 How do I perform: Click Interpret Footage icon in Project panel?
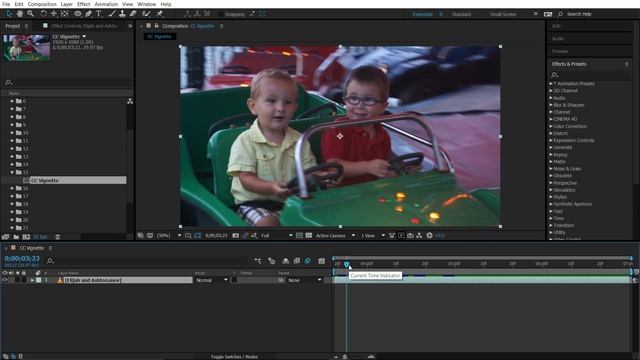(x=6, y=237)
